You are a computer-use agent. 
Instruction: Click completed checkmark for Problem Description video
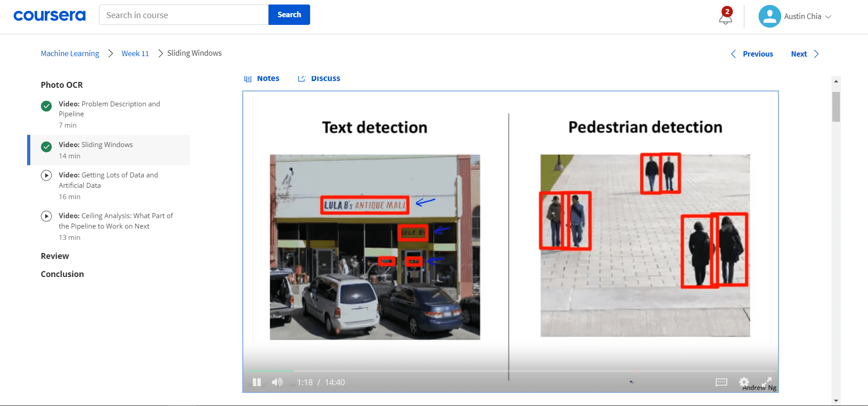(46, 106)
